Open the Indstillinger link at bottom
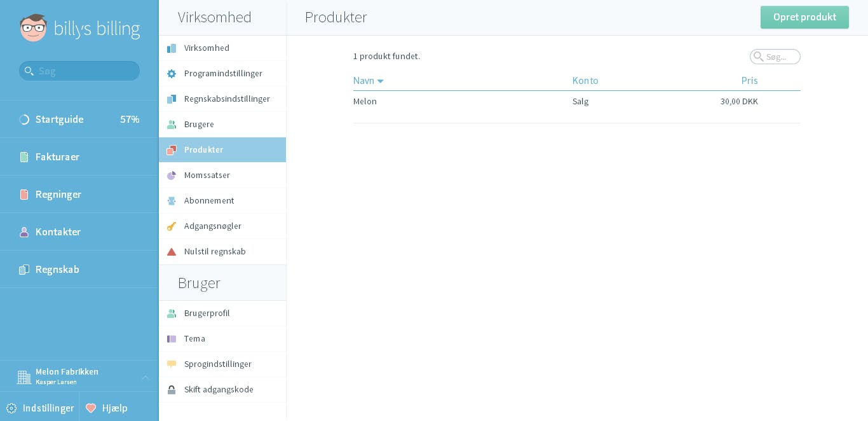868x421 pixels. point(39,408)
